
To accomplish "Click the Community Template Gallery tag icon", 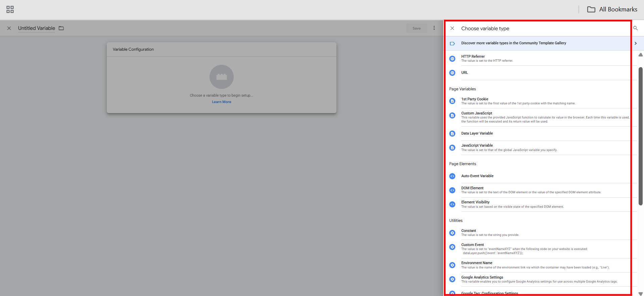I will [x=452, y=43].
